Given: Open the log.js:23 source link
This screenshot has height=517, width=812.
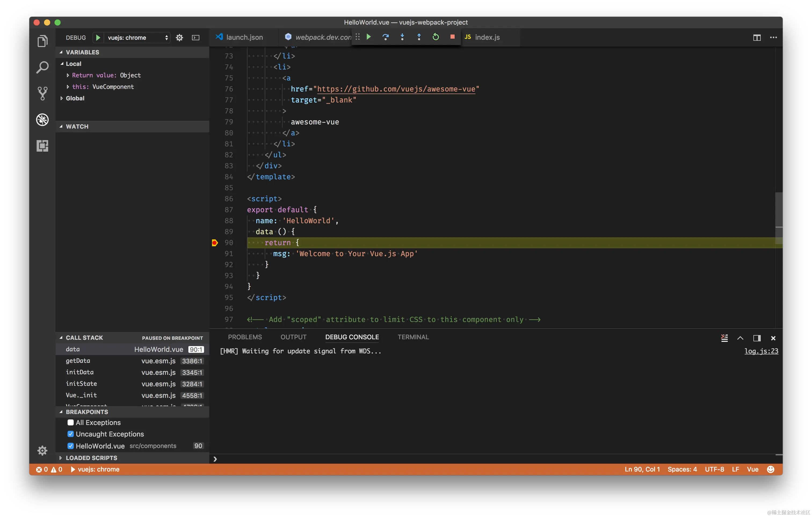Looking at the screenshot, I should (x=761, y=351).
